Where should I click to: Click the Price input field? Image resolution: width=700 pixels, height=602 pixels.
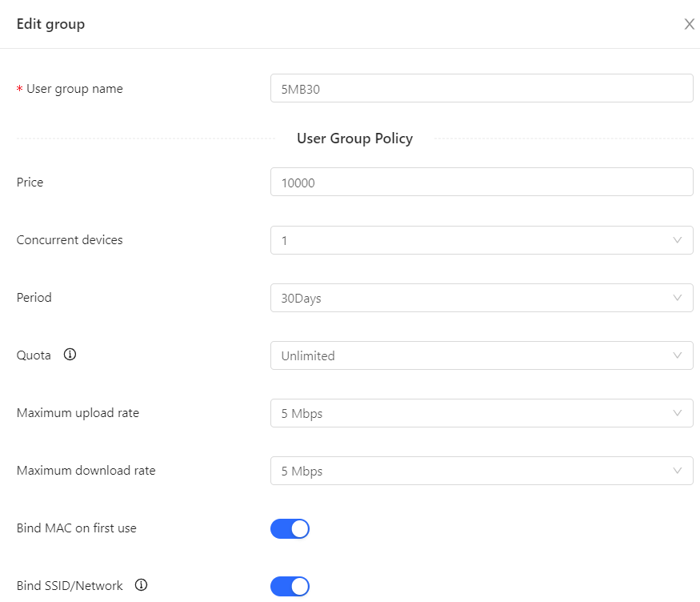482,183
